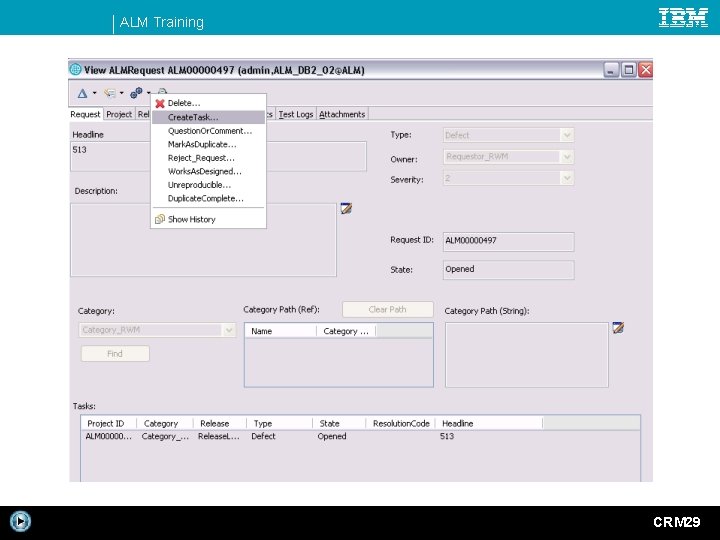Screen dimensions: 720x540
Task: Click the play button at slide bottom-left
Action: tap(20, 521)
